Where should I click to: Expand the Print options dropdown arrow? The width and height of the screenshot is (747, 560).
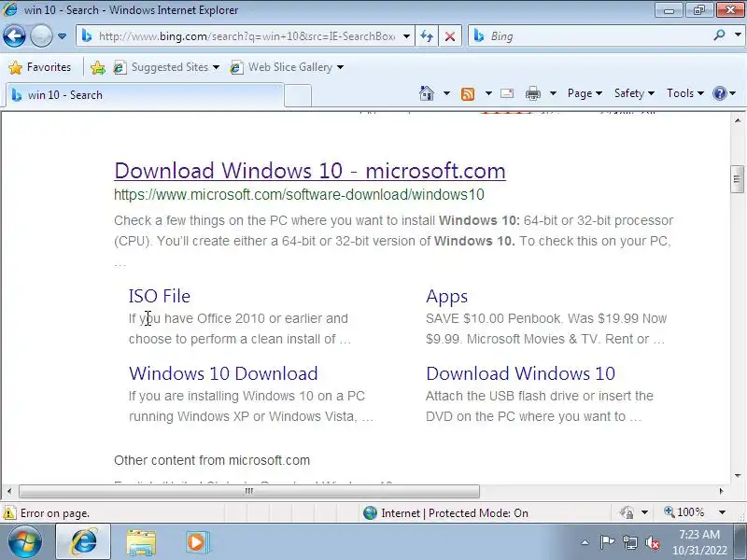pyautogui.click(x=553, y=93)
